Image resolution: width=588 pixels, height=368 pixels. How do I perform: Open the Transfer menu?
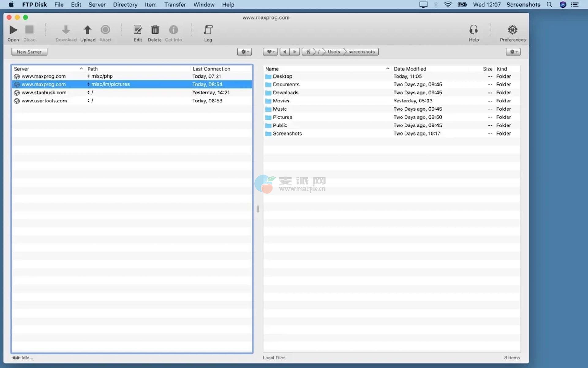(175, 5)
